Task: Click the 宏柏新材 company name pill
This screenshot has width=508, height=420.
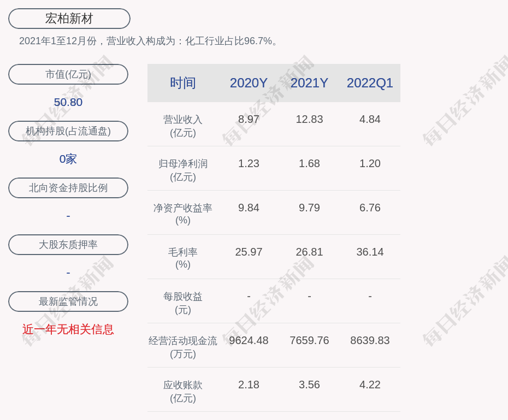Action: [69, 19]
